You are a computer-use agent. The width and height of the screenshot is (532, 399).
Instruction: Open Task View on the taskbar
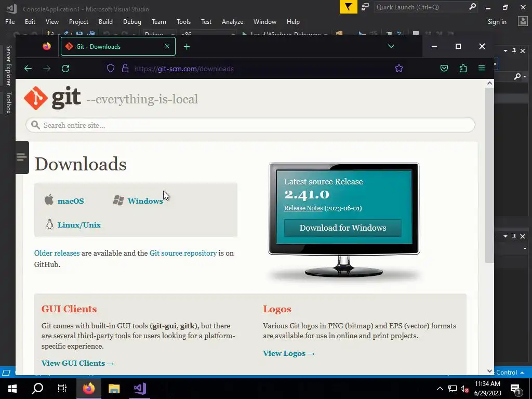click(x=62, y=389)
